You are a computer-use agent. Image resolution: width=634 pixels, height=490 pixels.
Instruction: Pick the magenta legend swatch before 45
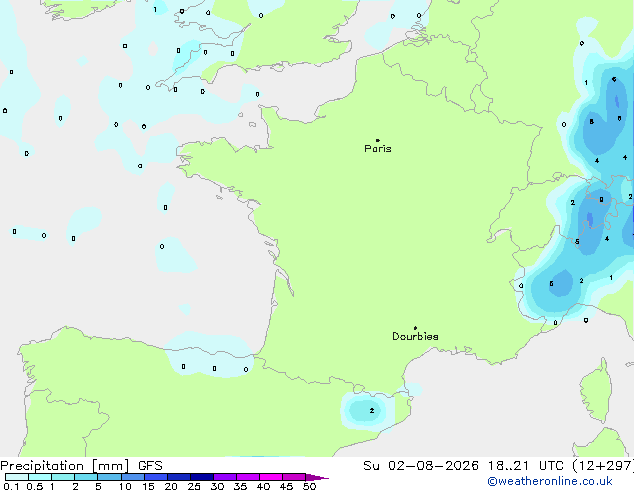click(271, 477)
